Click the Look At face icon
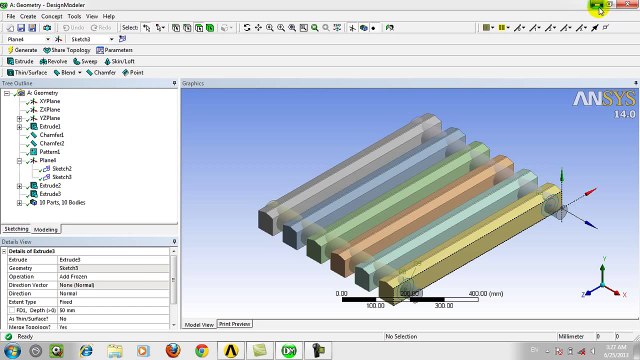 point(390,28)
